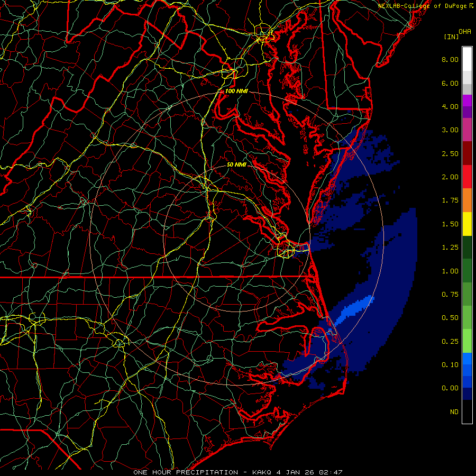Click the darkest green 1.25 legend swatch

point(467,248)
